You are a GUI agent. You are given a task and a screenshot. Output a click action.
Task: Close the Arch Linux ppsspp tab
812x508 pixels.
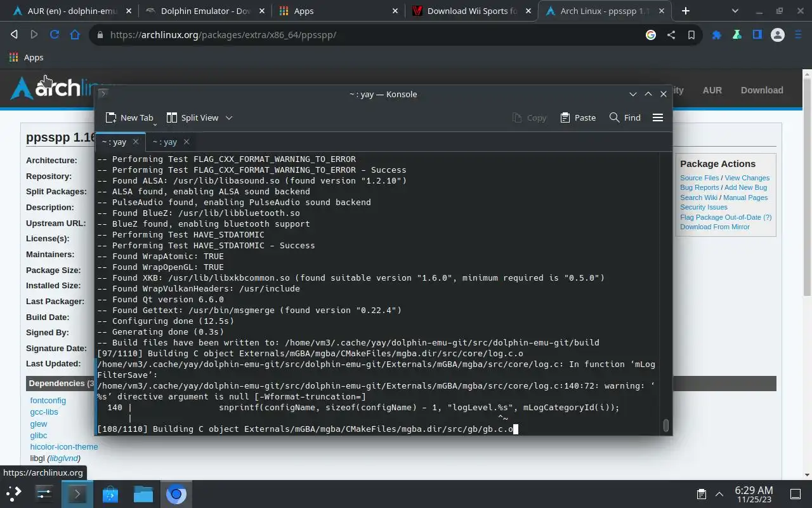(x=662, y=11)
